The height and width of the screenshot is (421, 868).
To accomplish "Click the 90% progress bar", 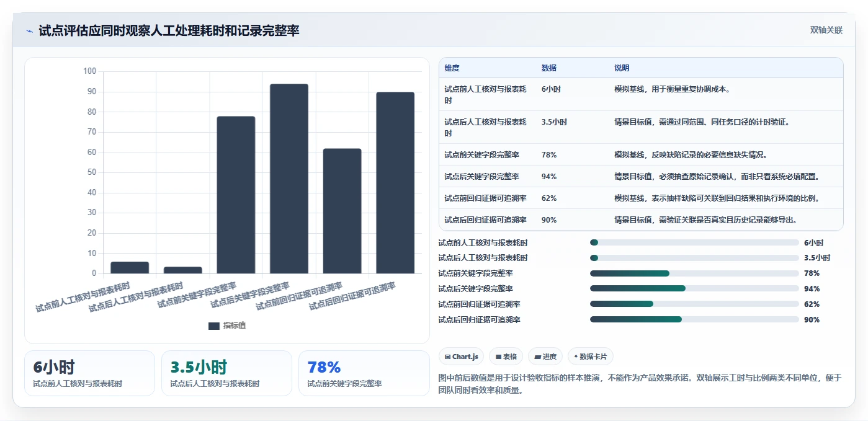I will click(x=694, y=319).
